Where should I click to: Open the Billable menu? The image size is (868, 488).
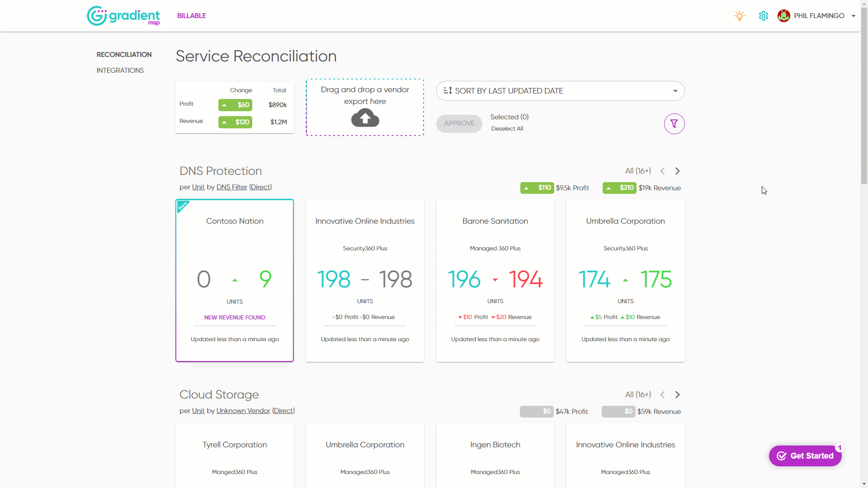(191, 16)
